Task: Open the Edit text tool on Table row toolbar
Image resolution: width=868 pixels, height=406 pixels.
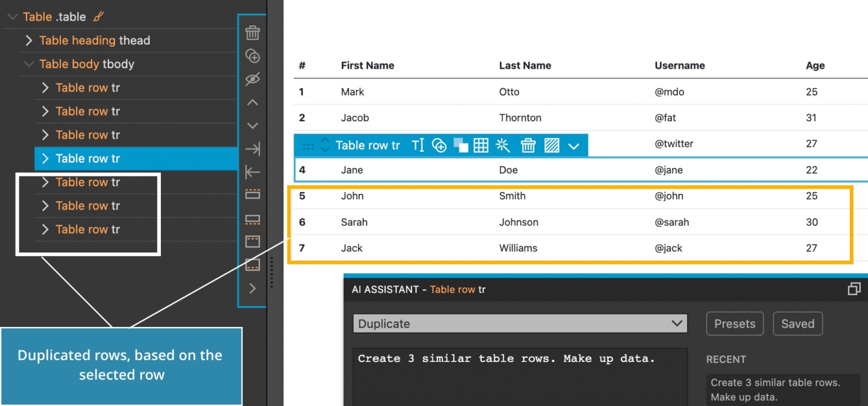Action: coord(419,145)
